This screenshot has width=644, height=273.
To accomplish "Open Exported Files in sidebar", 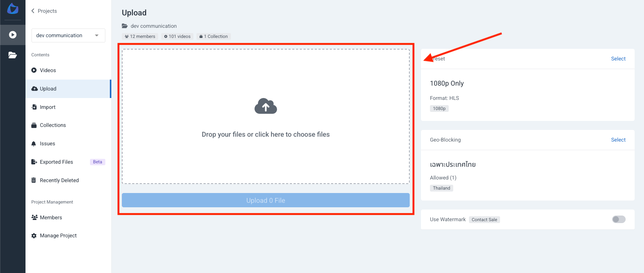I will pos(57,162).
